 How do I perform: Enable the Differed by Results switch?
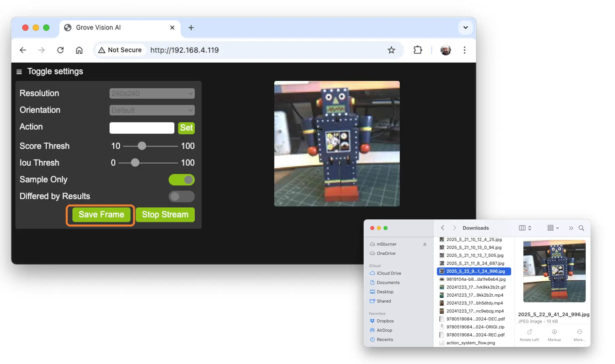click(181, 196)
